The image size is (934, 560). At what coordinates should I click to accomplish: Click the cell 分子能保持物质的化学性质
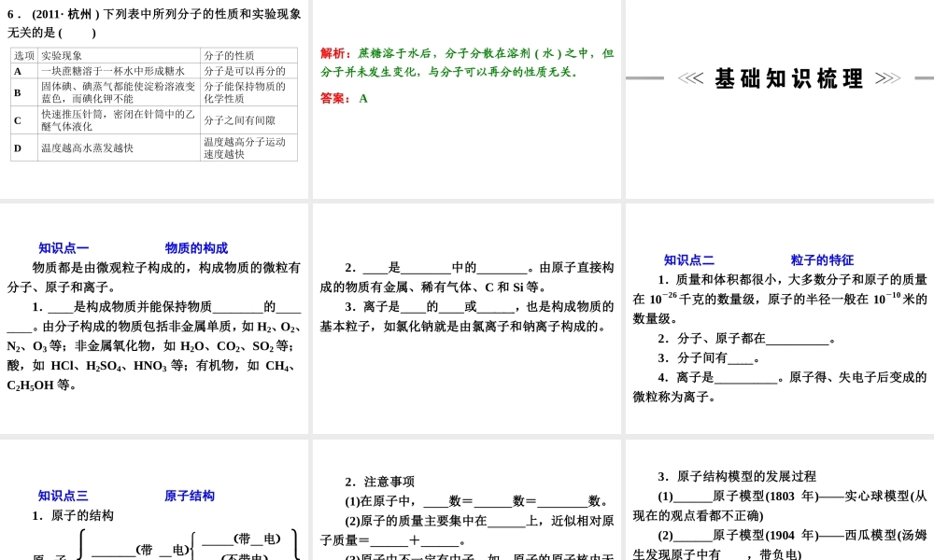tap(249, 92)
